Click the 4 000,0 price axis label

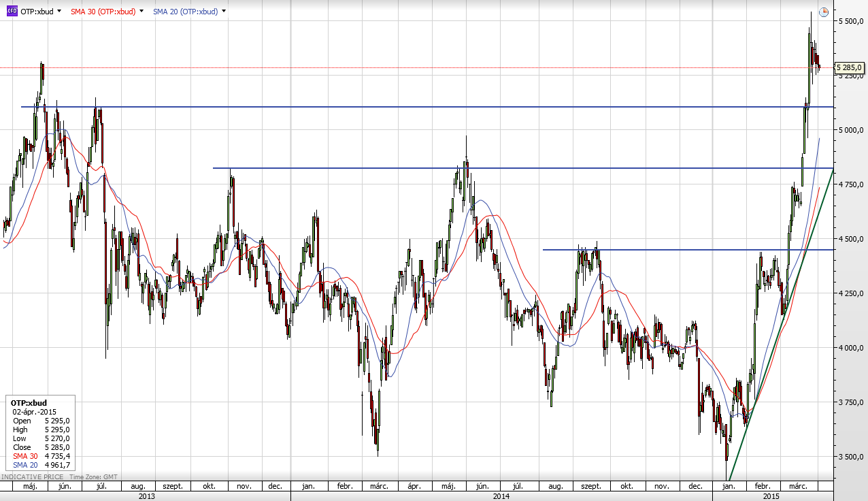851,348
